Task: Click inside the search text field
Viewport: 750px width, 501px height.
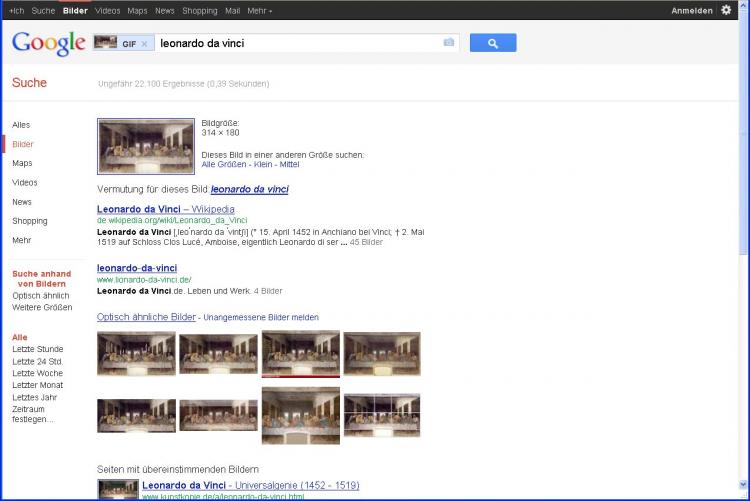Action: pyautogui.click(x=300, y=43)
